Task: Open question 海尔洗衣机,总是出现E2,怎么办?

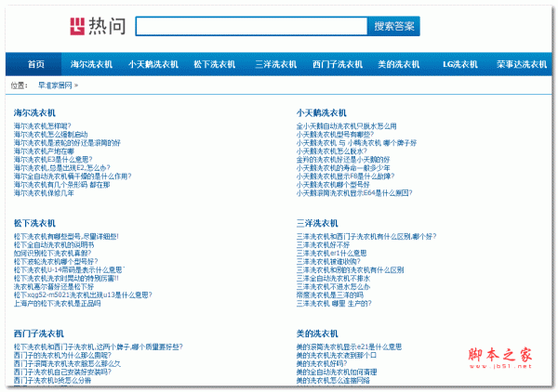Action: 62,167
